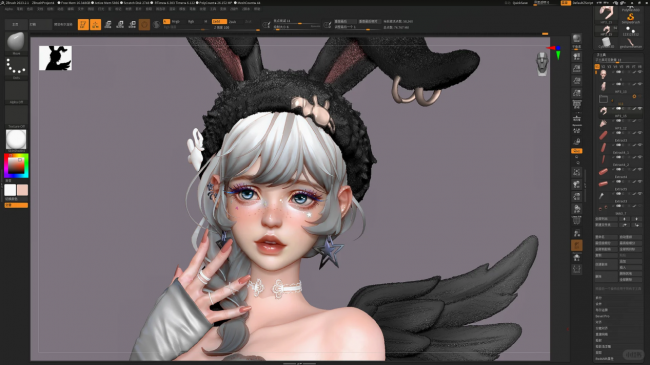The height and width of the screenshot is (365, 650).
Task: Click the Frame icon on right shelf
Action: [577, 172]
